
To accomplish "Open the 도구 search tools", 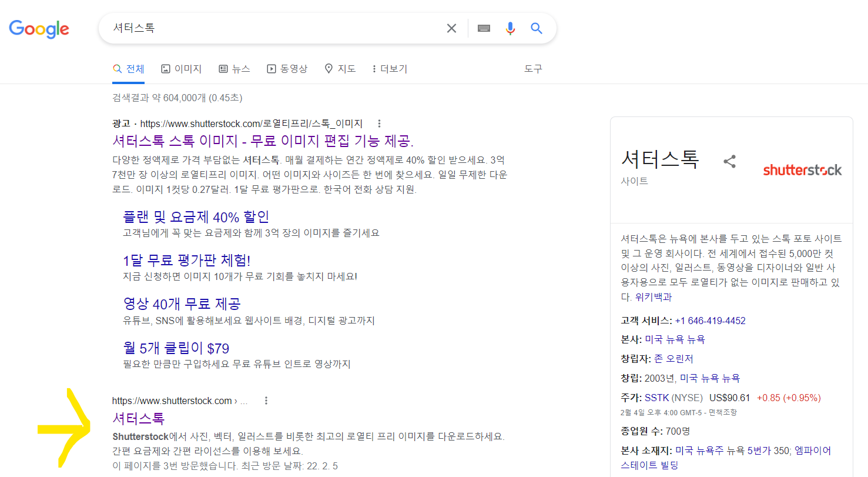I will [x=533, y=69].
